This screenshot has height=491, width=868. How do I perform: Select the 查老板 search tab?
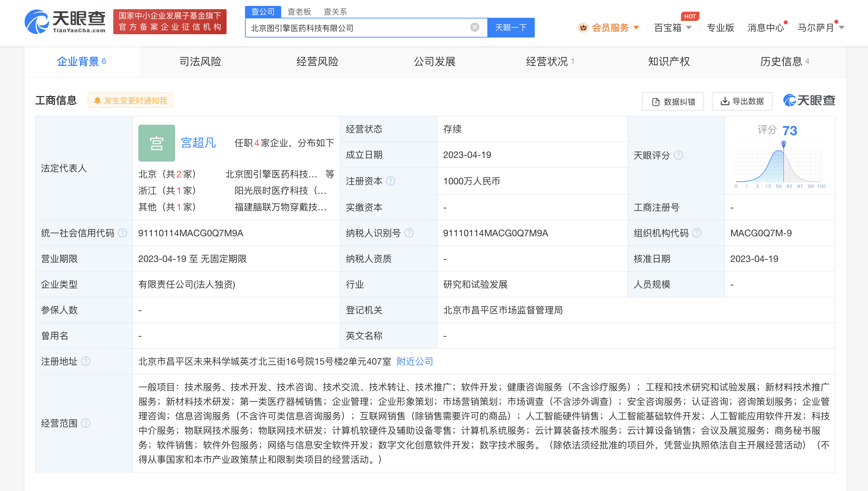pos(299,12)
